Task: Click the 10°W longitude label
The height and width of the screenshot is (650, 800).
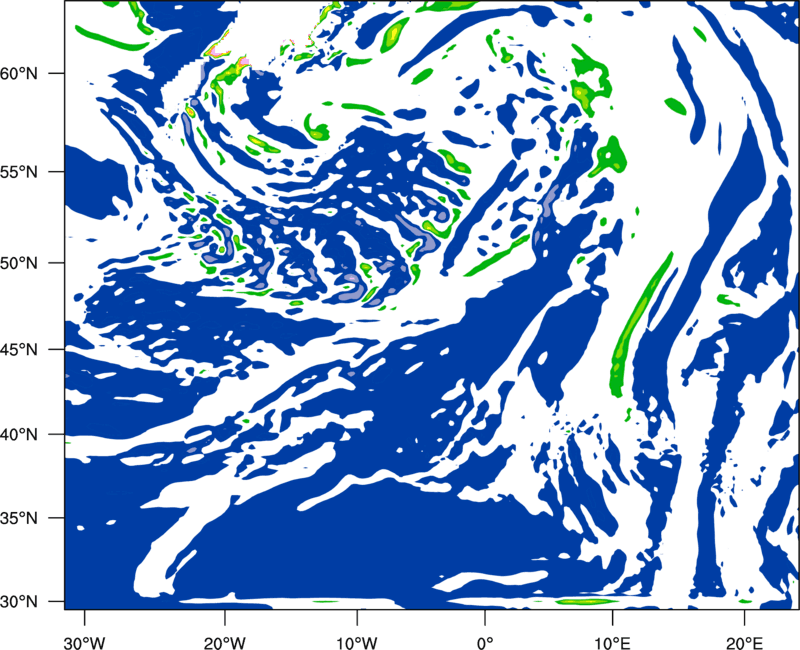Action: 357,643
